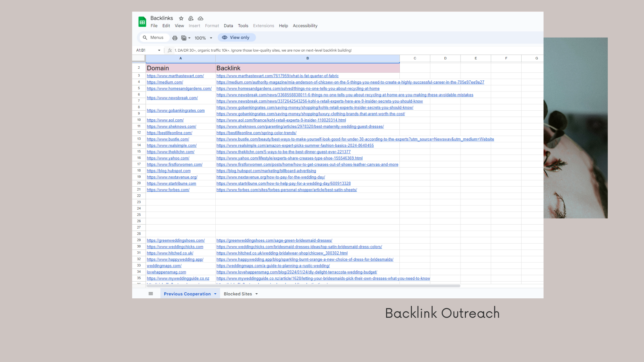This screenshot has height=362, width=644.
Task: Open the all sheets list icon
Action: [151, 294]
